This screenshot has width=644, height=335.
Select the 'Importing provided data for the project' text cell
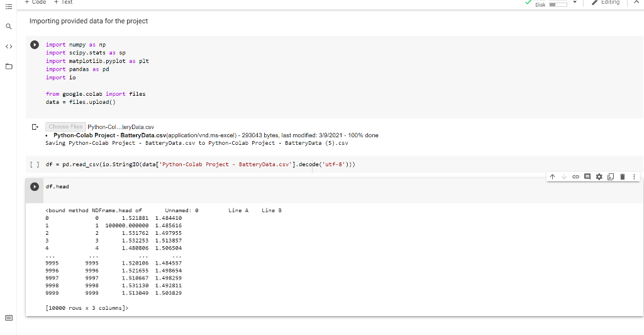(x=89, y=21)
